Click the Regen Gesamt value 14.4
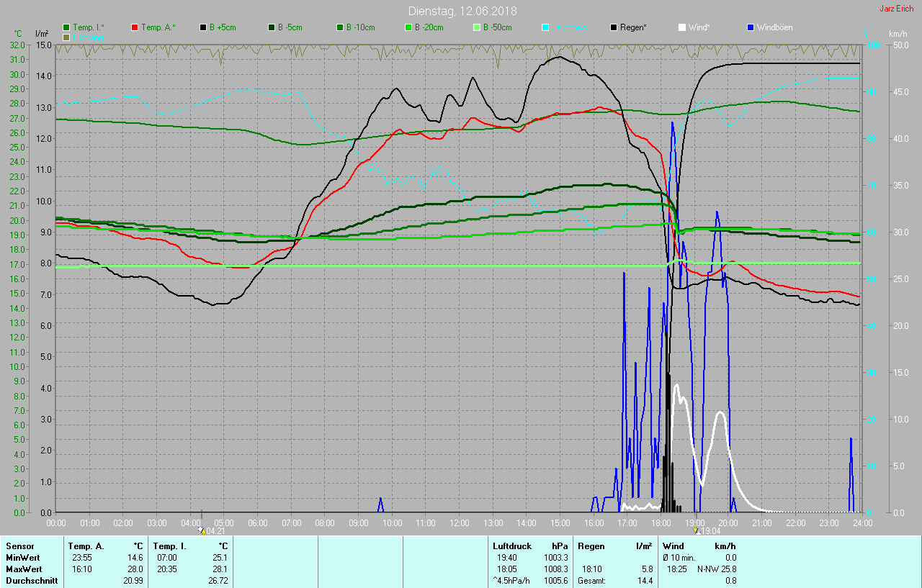This screenshot has width=922, height=588. [x=645, y=581]
